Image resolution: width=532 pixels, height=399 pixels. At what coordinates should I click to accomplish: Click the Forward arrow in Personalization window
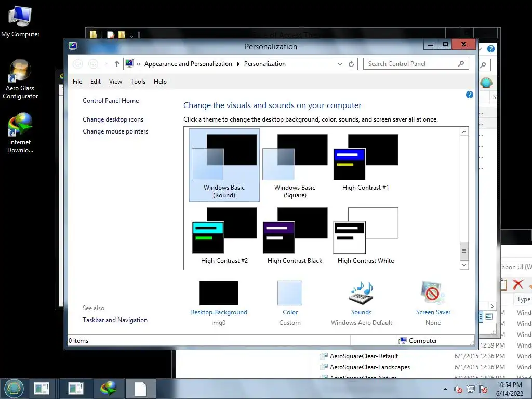tap(93, 64)
